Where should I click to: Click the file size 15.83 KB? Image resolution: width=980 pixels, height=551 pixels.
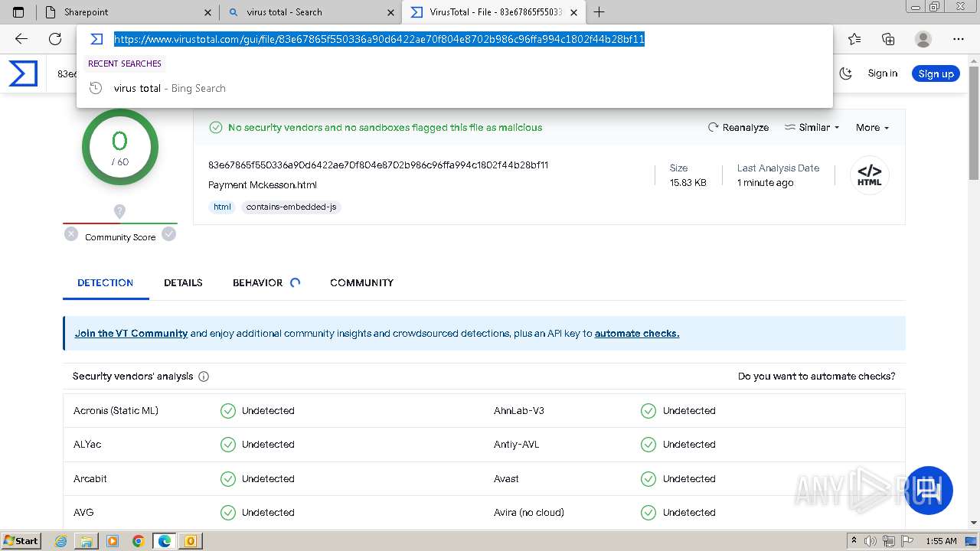coord(688,183)
